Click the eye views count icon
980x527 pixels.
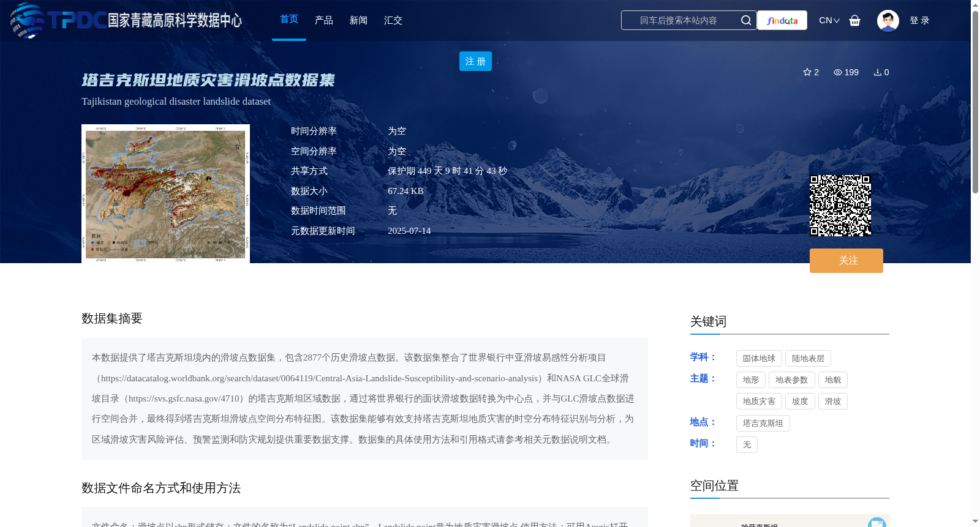(838, 72)
